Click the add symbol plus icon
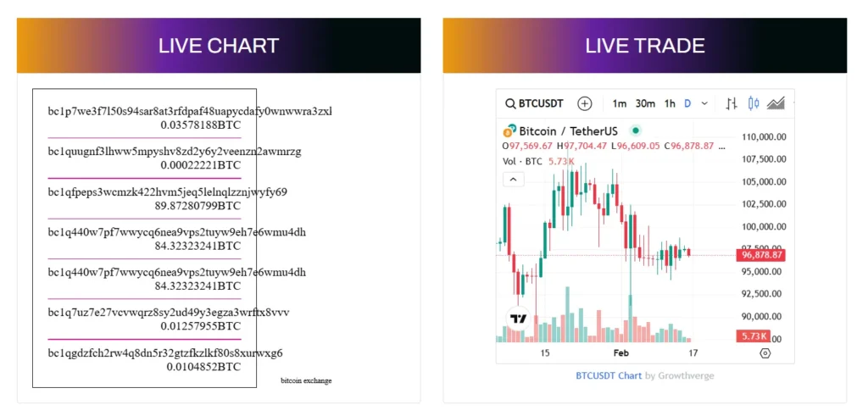The height and width of the screenshot is (416, 868). click(x=584, y=103)
